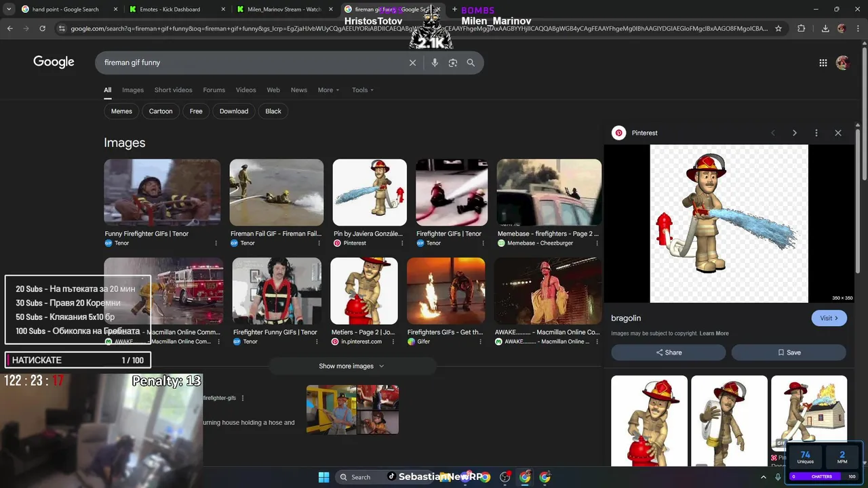This screenshot has height=488, width=868.
Task: Share the previewed image
Action: [669, 352]
